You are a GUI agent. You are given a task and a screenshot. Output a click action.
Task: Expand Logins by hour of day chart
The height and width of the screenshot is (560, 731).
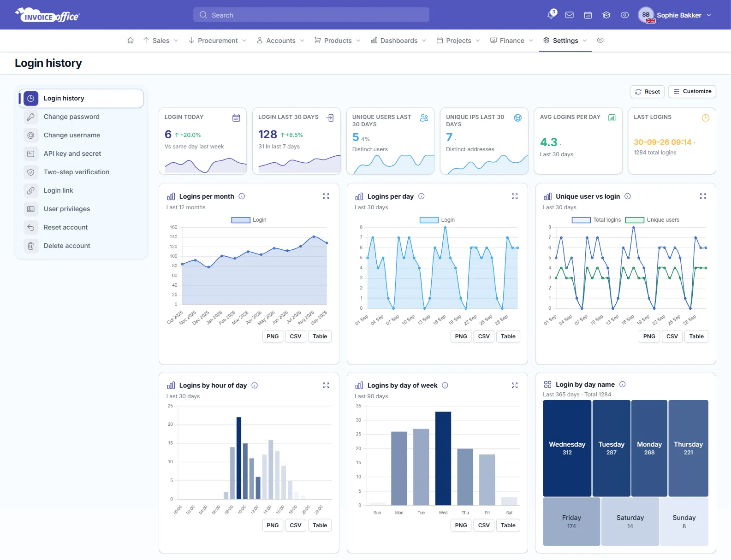pyautogui.click(x=326, y=385)
